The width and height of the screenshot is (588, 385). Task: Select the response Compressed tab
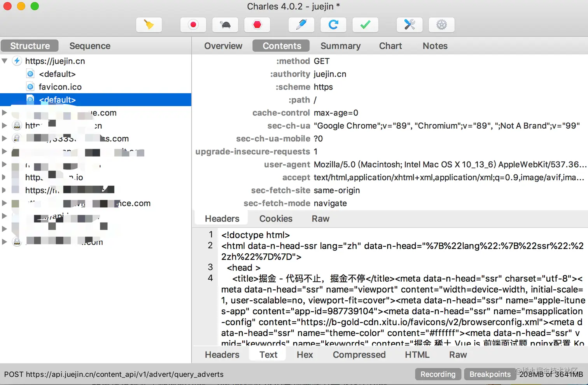(x=359, y=355)
